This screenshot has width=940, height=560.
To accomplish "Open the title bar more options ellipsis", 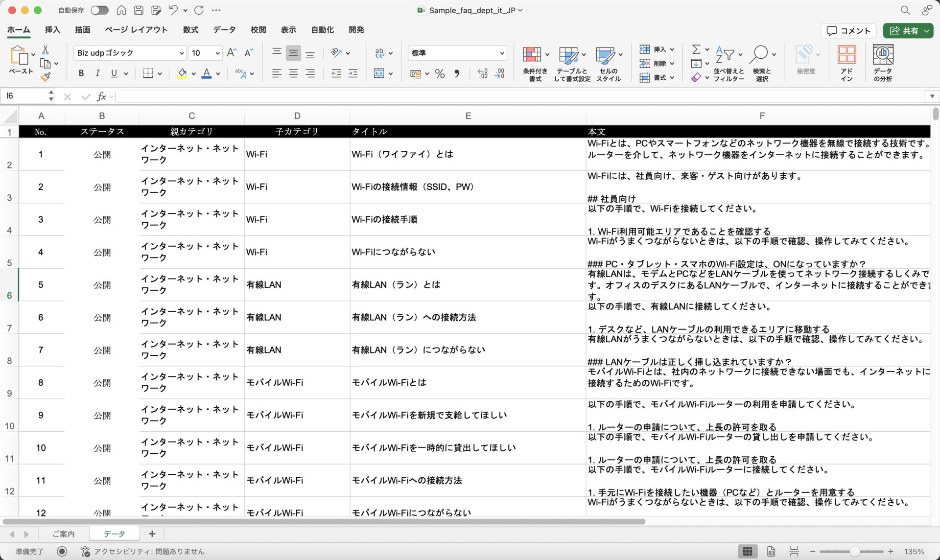I will click(x=216, y=10).
